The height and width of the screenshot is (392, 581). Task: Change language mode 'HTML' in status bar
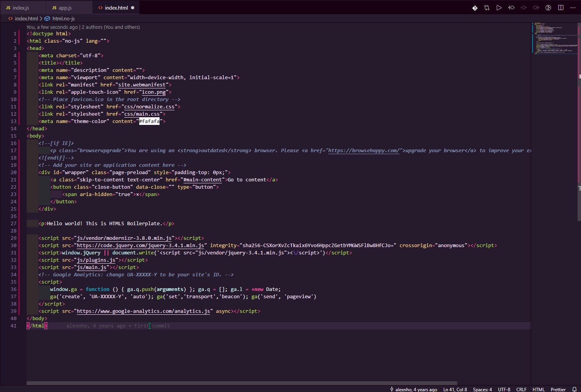538,389
